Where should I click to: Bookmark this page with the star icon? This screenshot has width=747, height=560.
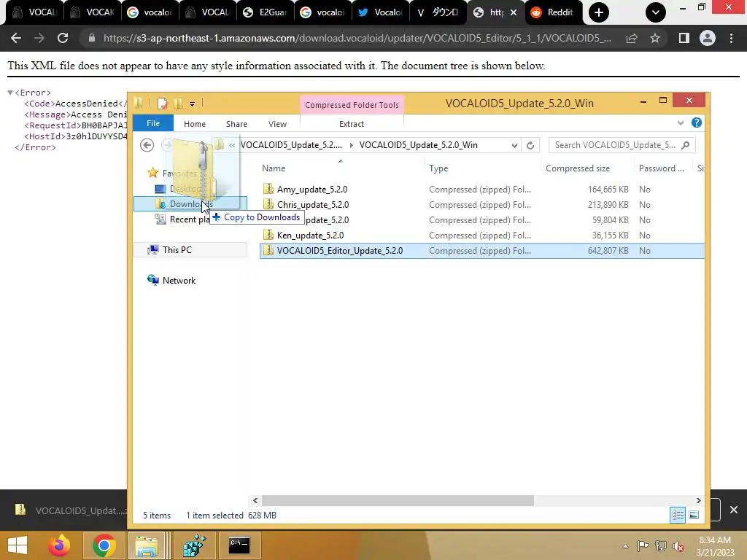tap(655, 38)
